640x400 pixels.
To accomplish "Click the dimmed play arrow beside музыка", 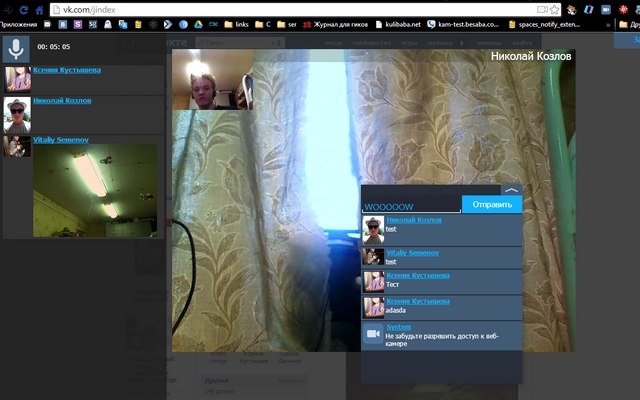I will point(462,42).
